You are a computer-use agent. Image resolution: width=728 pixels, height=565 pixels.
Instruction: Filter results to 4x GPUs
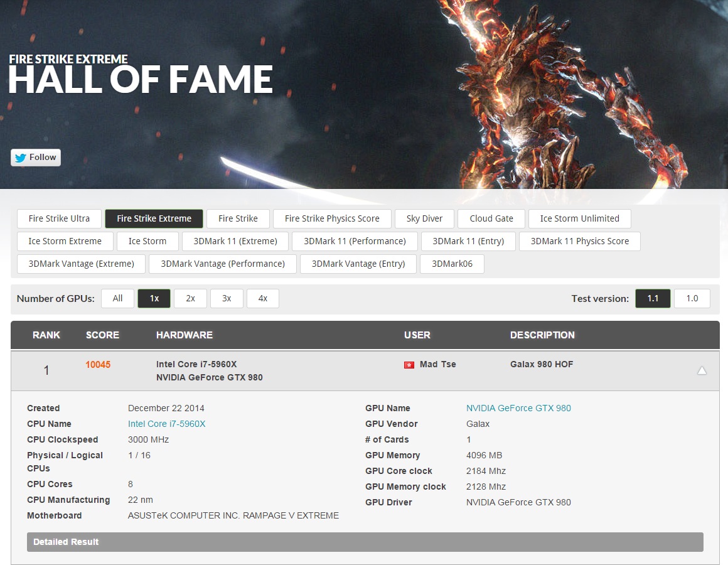tap(263, 299)
